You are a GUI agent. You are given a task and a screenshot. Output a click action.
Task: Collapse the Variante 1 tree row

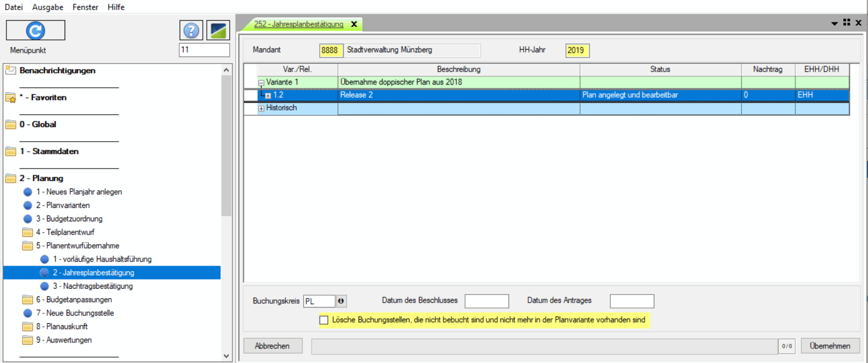pos(261,83)
